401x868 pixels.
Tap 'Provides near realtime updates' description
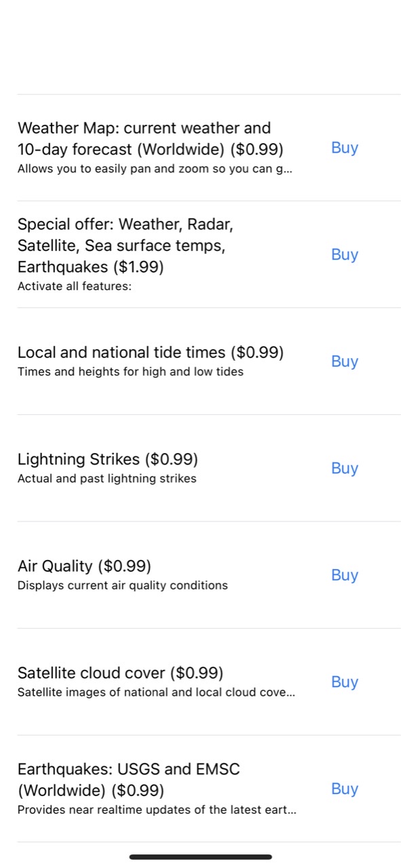click(x=157, y=810)
